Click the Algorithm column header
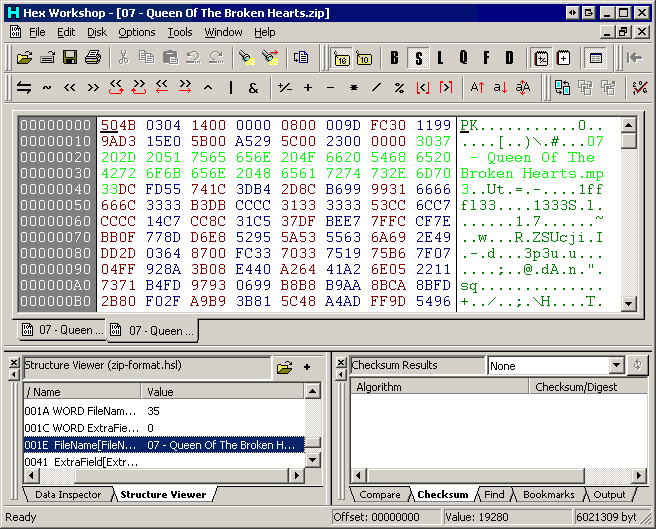656x529 pixels. coord(440,387)
